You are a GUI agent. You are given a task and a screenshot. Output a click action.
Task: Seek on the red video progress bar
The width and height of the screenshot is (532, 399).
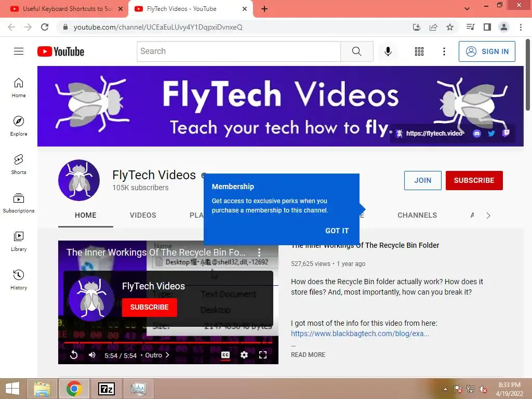point(168,342)
